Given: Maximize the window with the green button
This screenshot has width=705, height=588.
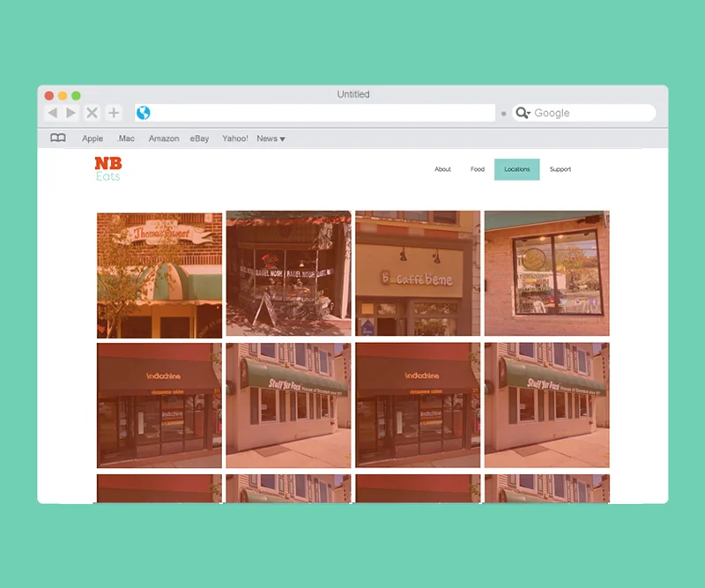Looking at the screenshot, I should 77,95.
